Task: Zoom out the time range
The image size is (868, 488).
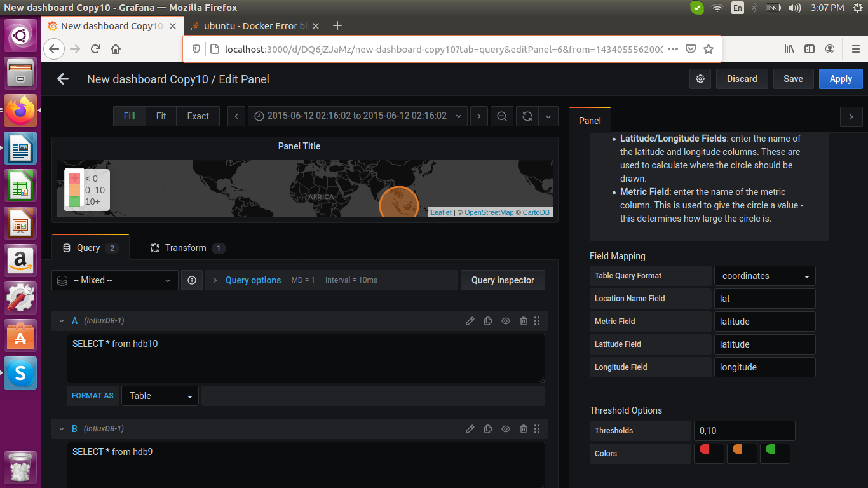Action: (501, 116)
